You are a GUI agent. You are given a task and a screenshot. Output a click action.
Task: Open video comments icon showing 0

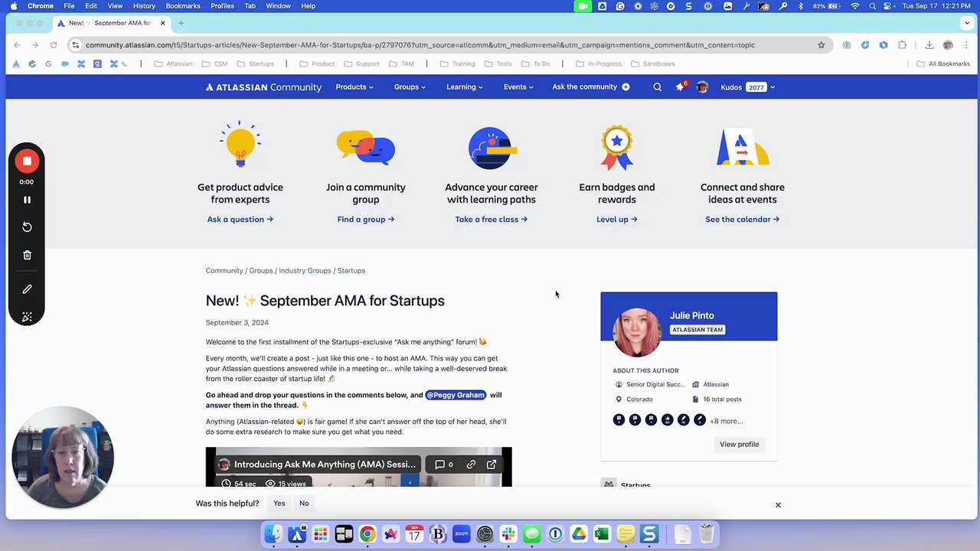pyautogui.click(x=444, y=465)
